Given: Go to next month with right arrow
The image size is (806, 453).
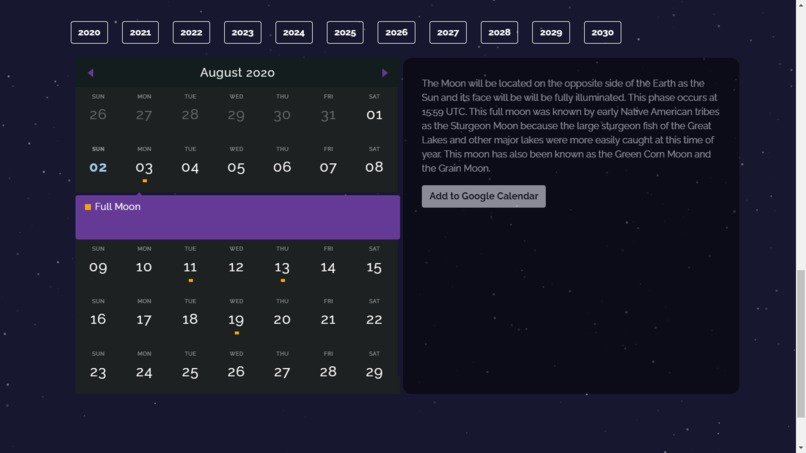Looking at the screenshot, I should [384, 73].
